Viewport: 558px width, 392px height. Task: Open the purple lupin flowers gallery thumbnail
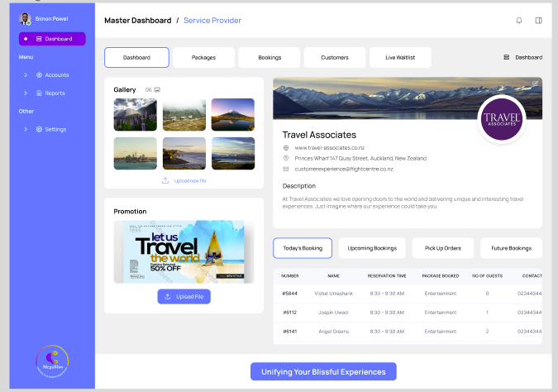[136, 115]
